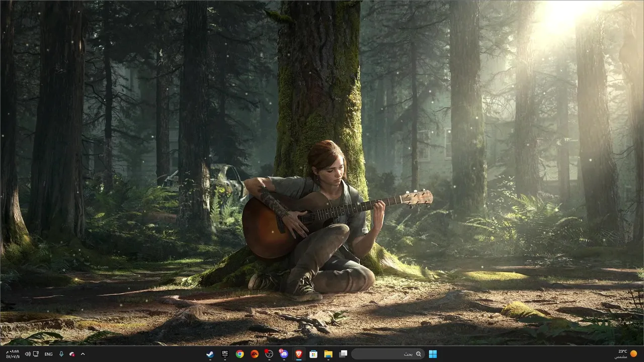Open File Explorer from the taskbar
Viewport: 644px width, 362px height.
(328, 354)
